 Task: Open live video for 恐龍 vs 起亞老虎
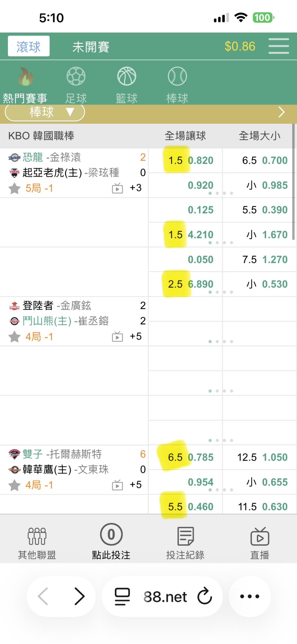tap(117, 188)
